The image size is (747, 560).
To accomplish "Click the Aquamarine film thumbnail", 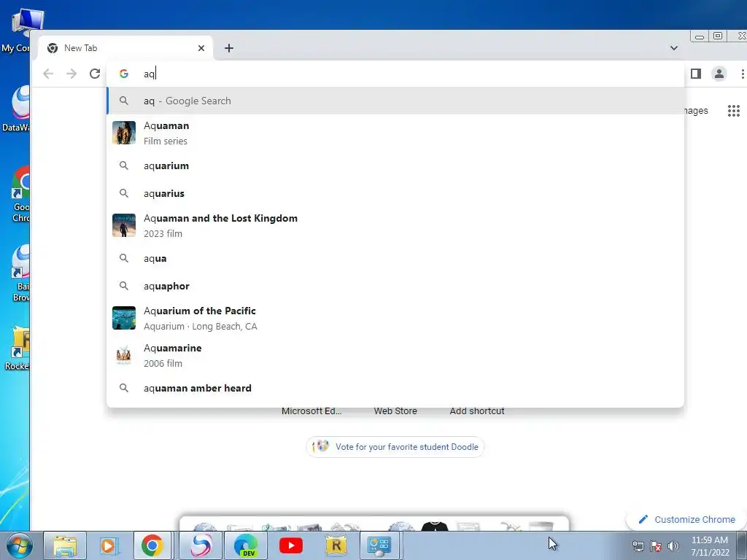I will pyautogui.click(x=124, y=355).
